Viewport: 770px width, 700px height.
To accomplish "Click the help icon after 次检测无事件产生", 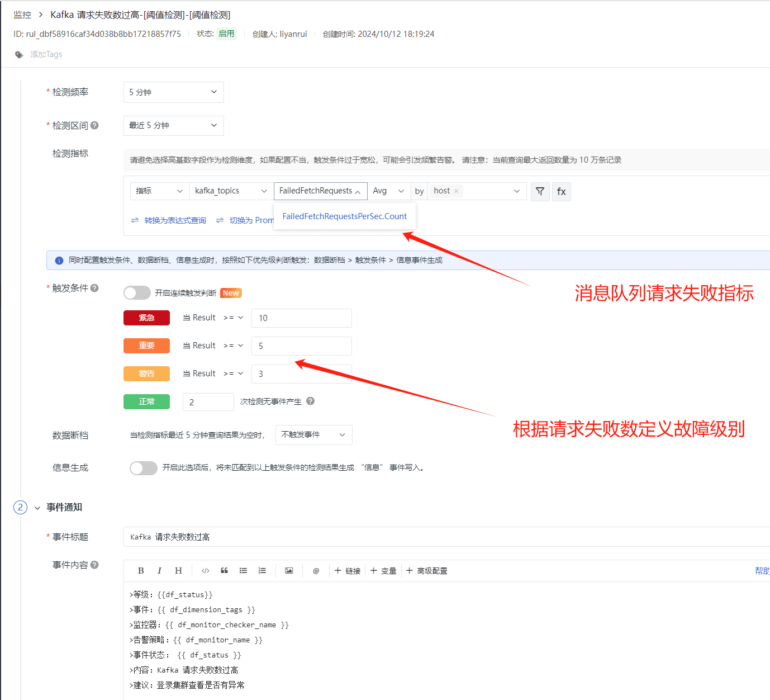I will point(311,401).
